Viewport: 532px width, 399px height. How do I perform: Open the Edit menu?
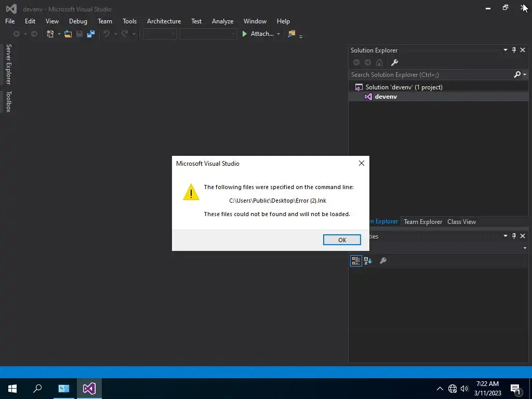coord(30,21)
